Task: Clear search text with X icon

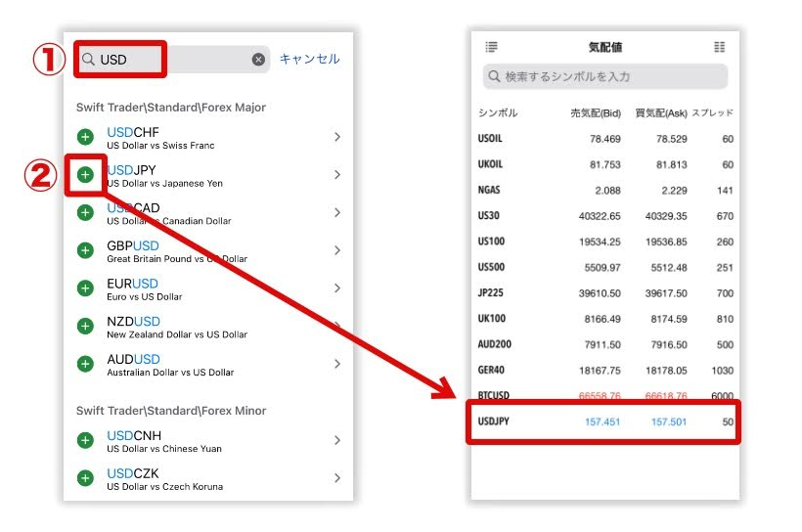Action: pyautogui.click(x=258, y=60)
